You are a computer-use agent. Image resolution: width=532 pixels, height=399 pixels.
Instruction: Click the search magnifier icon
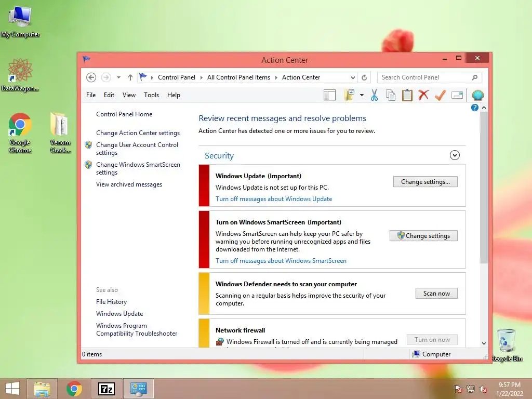click(475, 77)
